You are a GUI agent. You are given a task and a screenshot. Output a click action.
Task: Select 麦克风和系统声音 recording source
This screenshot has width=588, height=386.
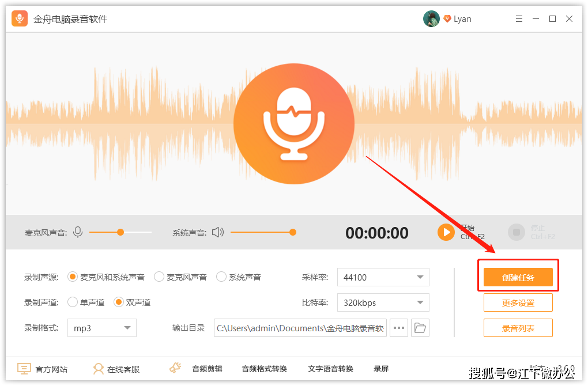point(106,277)
